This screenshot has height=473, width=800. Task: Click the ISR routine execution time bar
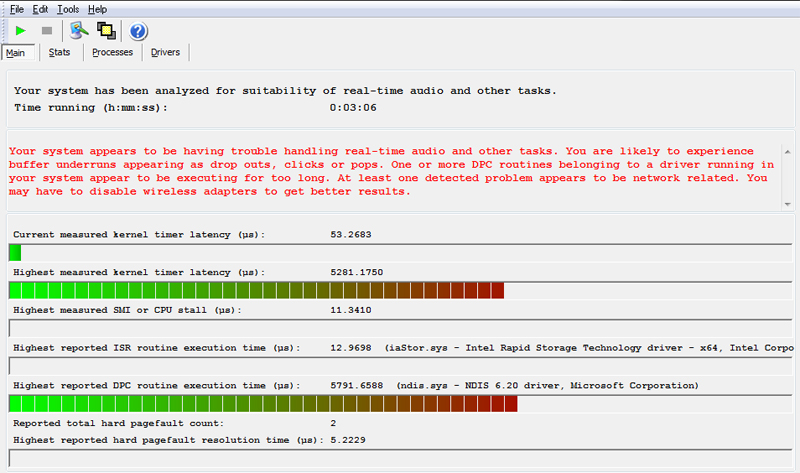(401, 366)
